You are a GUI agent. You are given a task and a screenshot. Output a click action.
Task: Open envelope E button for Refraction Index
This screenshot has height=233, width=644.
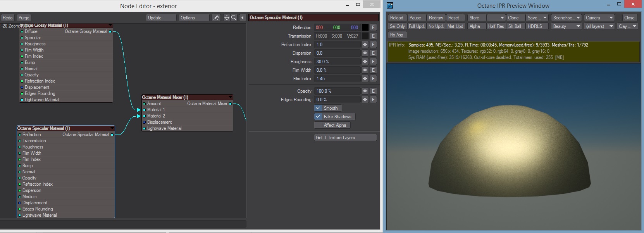[x=373, y=45]
